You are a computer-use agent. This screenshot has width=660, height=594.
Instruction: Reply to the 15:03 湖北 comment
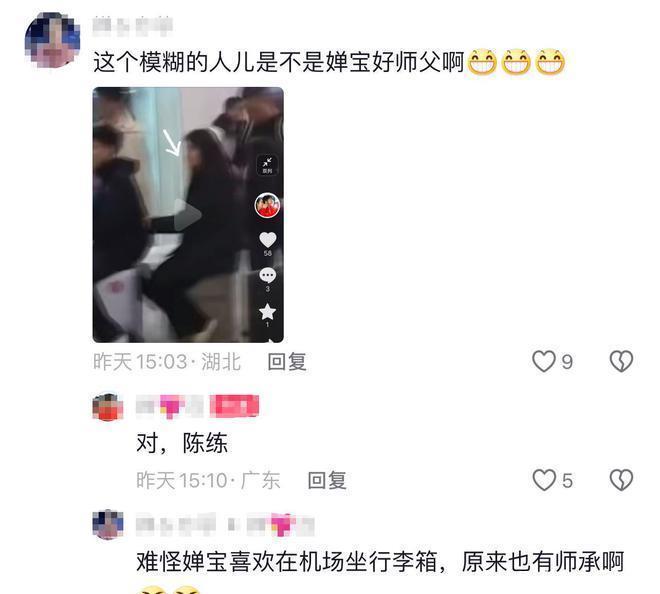[x=287, y=362]
